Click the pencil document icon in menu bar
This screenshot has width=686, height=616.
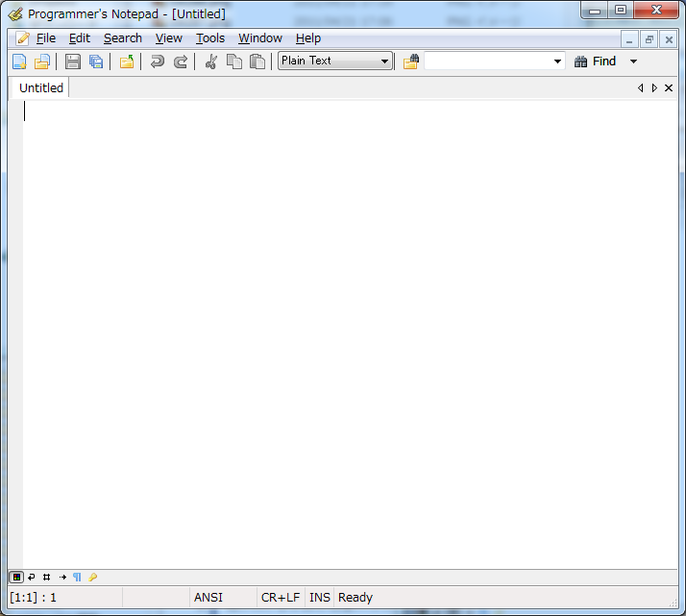22,38
